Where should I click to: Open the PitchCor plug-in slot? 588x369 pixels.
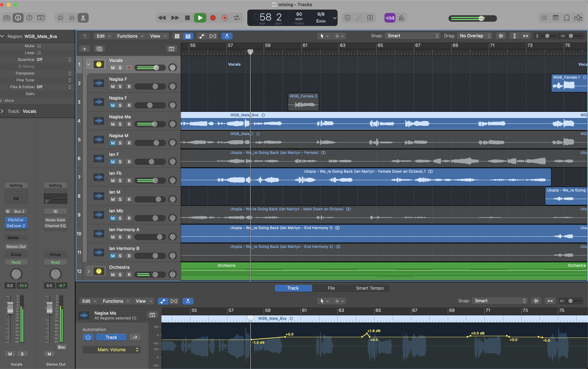[16, 220]
